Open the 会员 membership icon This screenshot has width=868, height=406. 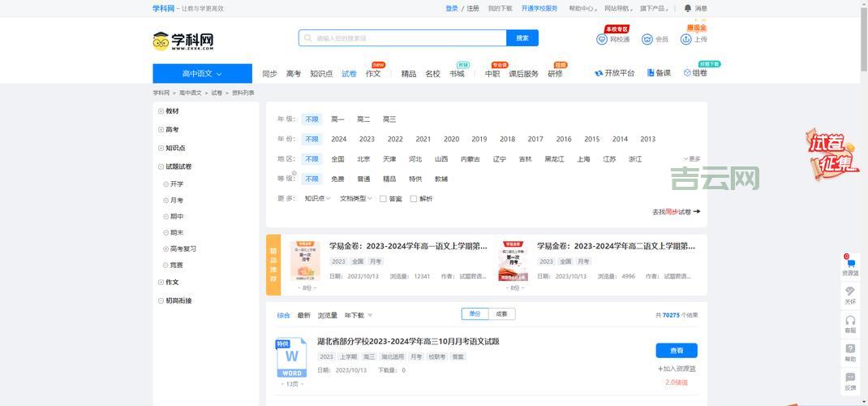click(x=647, y=39)
